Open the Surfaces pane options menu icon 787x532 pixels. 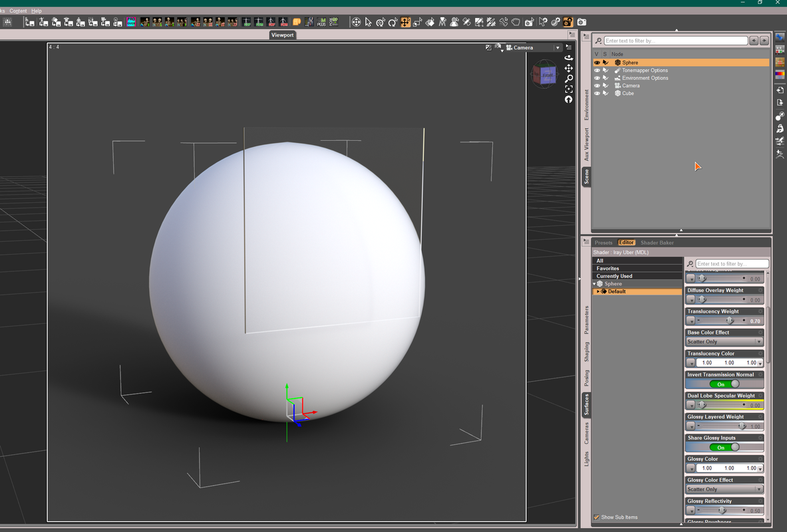tap(585, 242)
